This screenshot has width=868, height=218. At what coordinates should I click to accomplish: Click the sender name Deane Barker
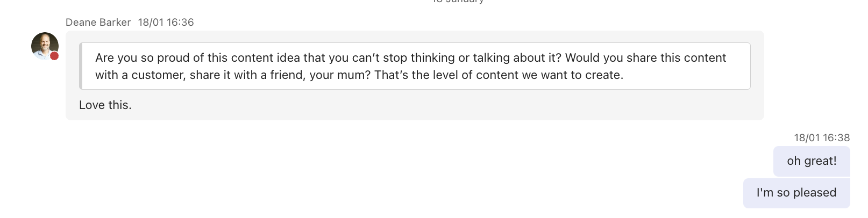click(x=98, y=23)
